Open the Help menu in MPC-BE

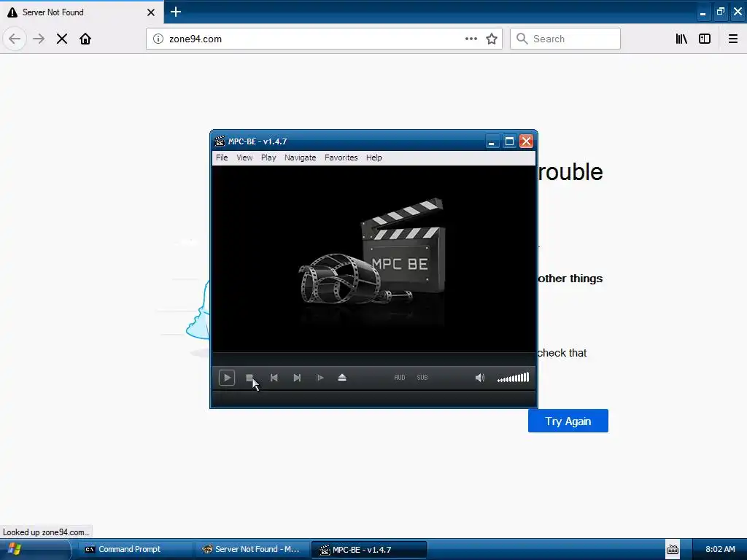click(x=374, y=157)
